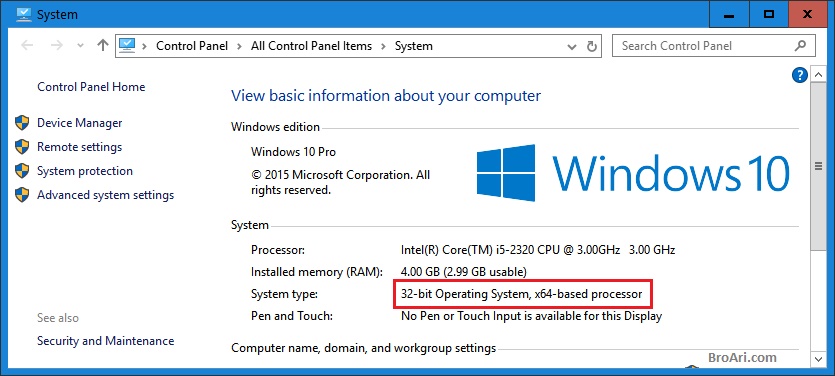Open the recent locations dropdown arrow
Viewport: 835px width, 376px height.
coord(80,46)
